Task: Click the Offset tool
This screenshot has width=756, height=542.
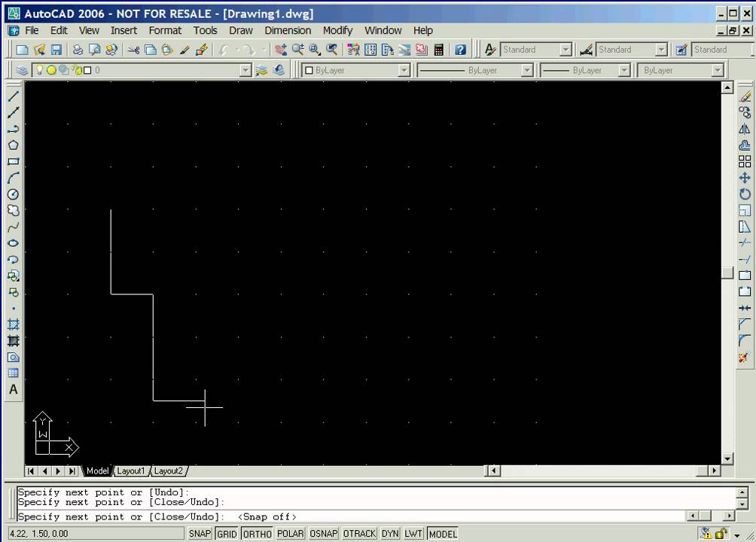Action: 745,145
